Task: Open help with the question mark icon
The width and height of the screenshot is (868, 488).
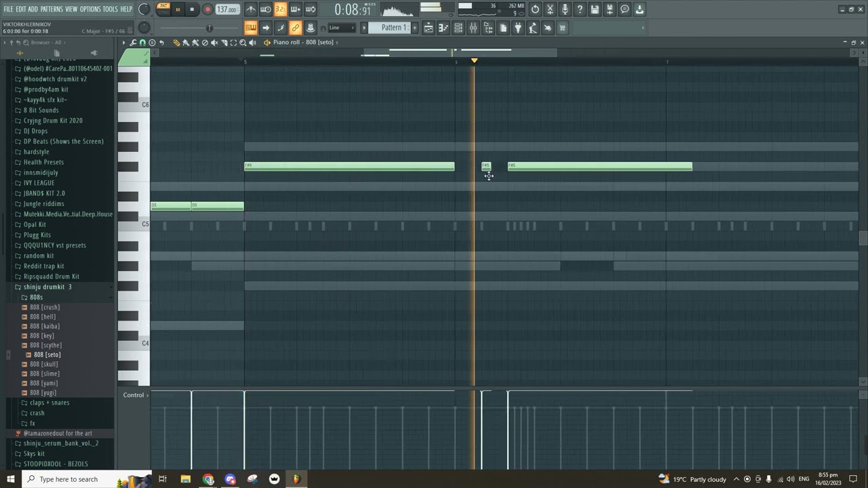Action: pyautogui.click(x=580, y=9)
